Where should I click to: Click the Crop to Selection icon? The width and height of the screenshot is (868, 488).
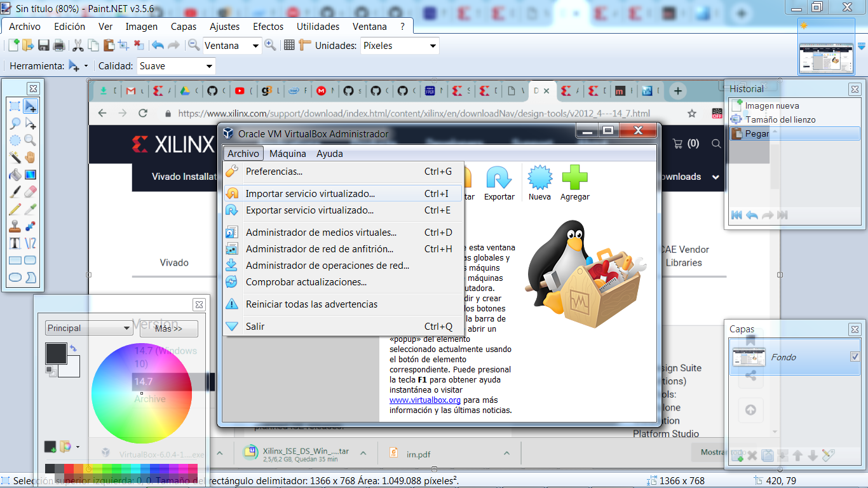click(123, 45)
